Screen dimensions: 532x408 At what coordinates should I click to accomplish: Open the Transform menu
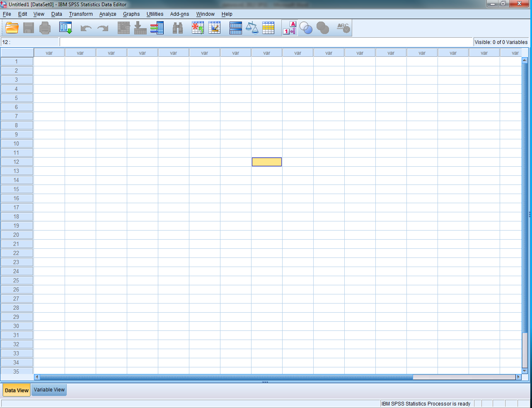[81, 14]
